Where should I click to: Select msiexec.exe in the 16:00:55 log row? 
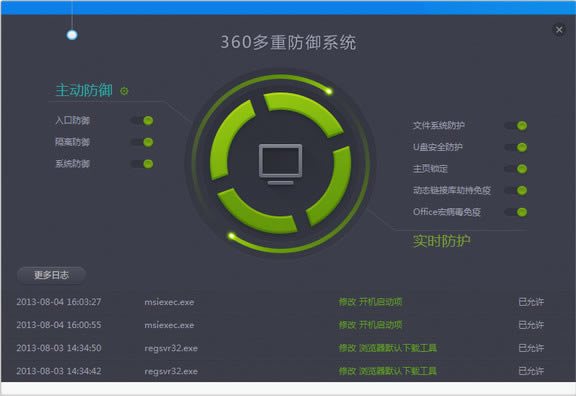[169, 325]
